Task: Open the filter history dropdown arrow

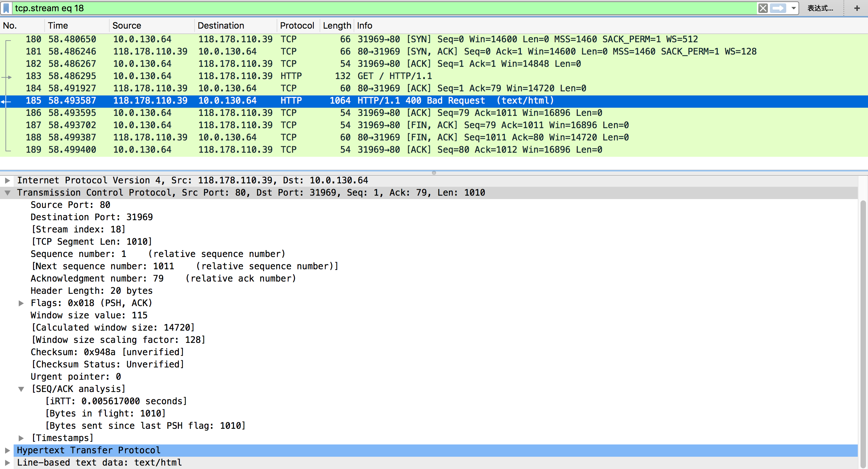Action: point(793,8)
